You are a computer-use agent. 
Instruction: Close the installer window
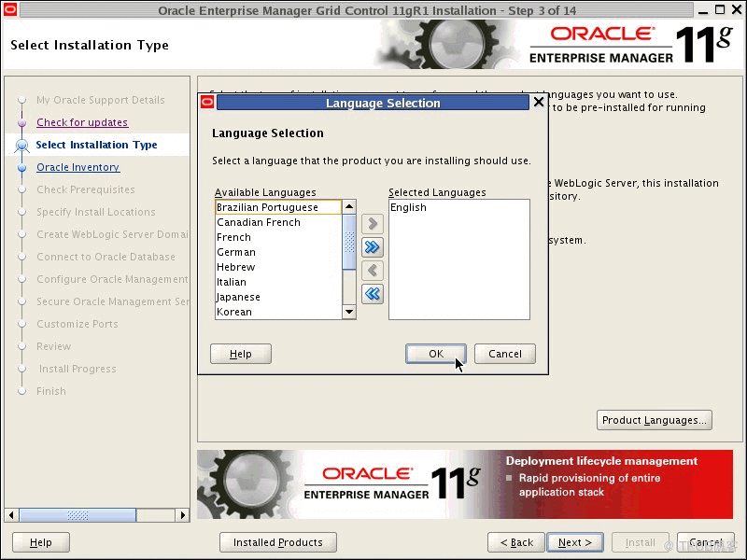click(737, 9)
